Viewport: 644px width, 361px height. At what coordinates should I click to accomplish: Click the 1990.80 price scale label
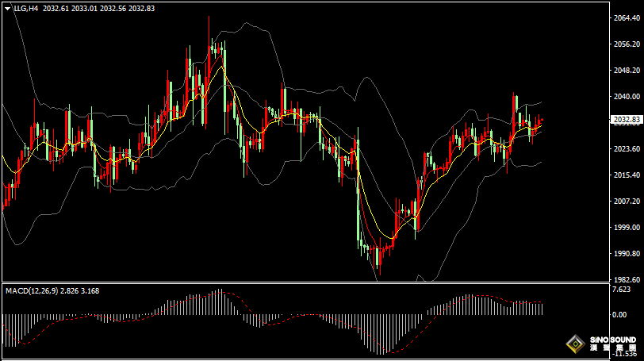click(625, 253)
